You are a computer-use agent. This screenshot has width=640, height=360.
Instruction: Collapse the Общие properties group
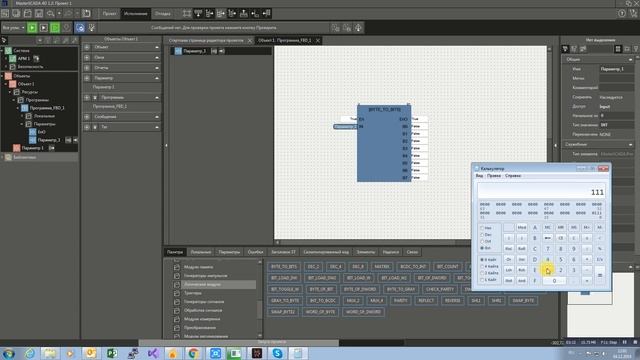click(631, 60)
